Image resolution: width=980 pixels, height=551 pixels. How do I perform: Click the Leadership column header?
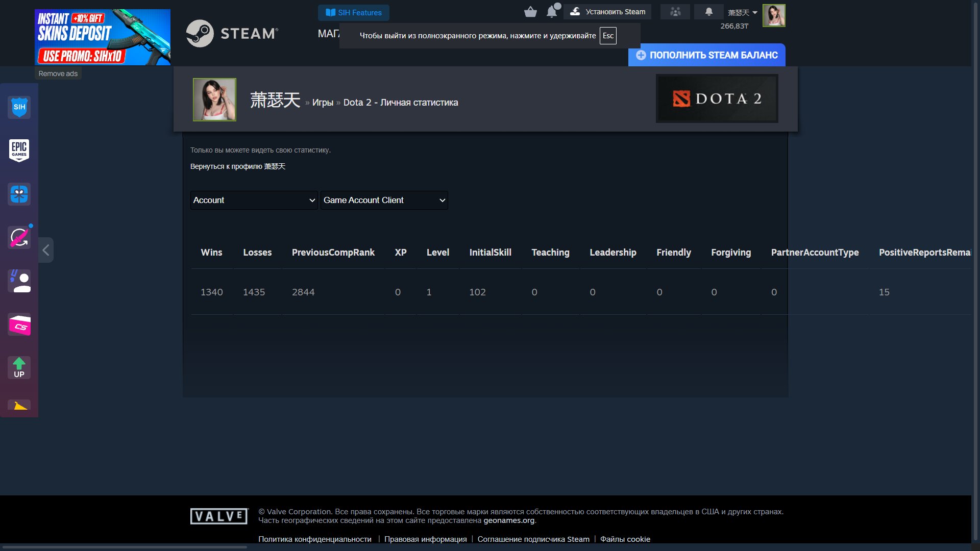613,253
